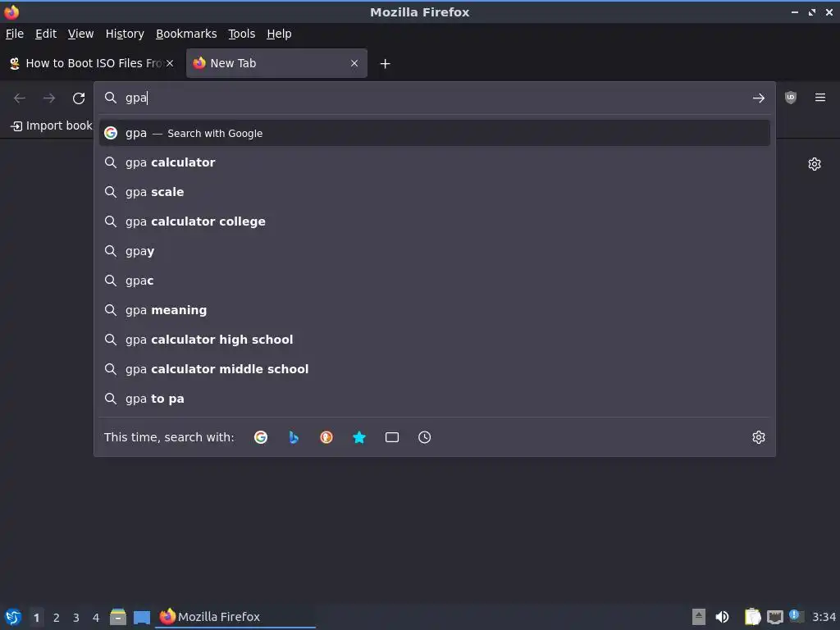Click the update notifier tray icon
840x630 pixels.
coord(796,616)
